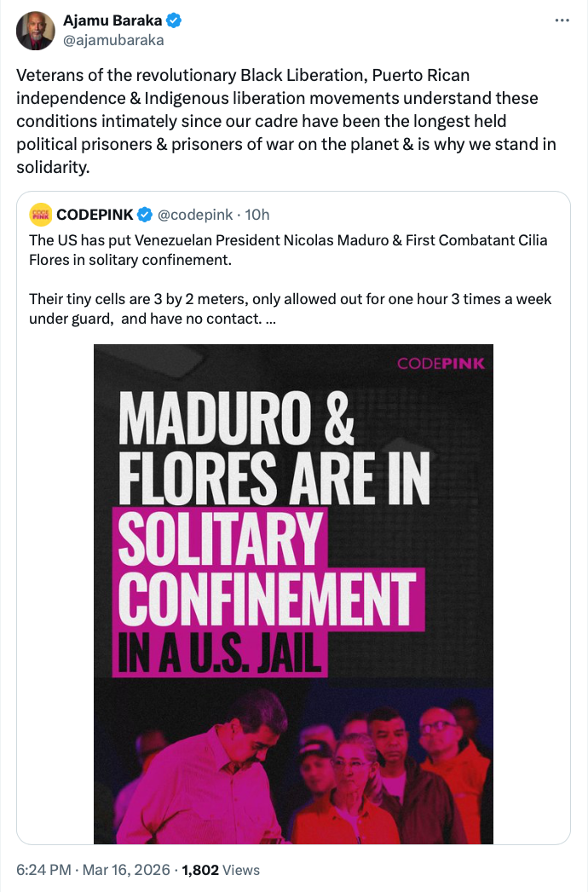Open Ajamu Baraka's profile avatar

click(x=36, y=31)
